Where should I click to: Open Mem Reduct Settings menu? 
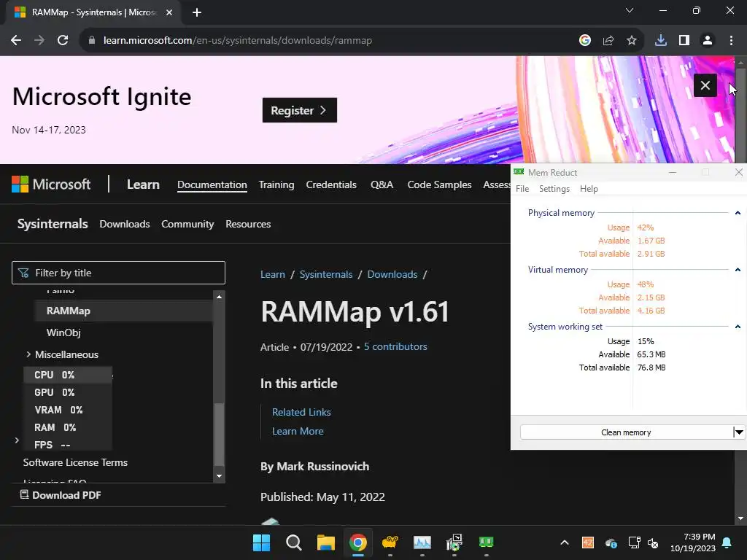click(554, 189)
